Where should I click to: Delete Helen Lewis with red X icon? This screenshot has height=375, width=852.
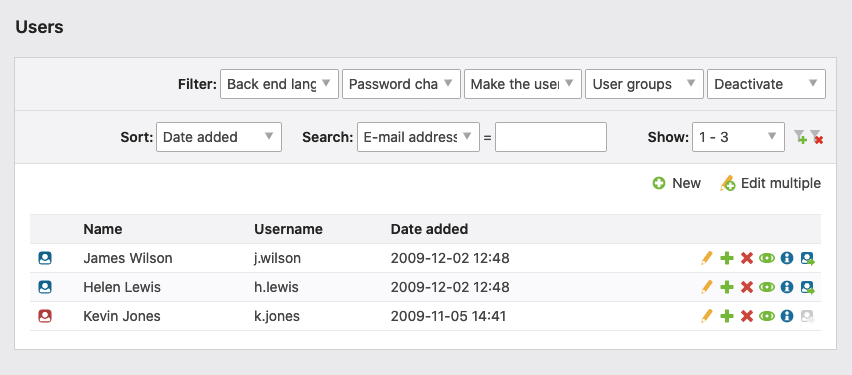coord(747,287)
